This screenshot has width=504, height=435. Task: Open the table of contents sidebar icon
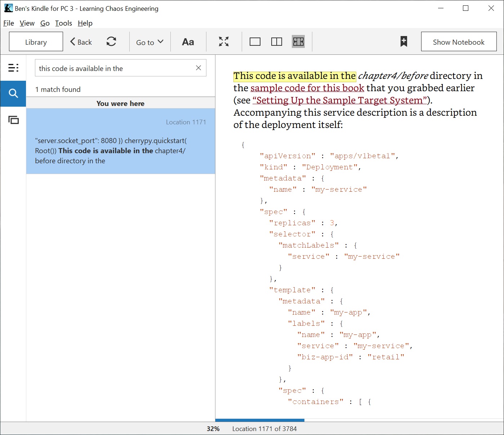pos(13,67)
